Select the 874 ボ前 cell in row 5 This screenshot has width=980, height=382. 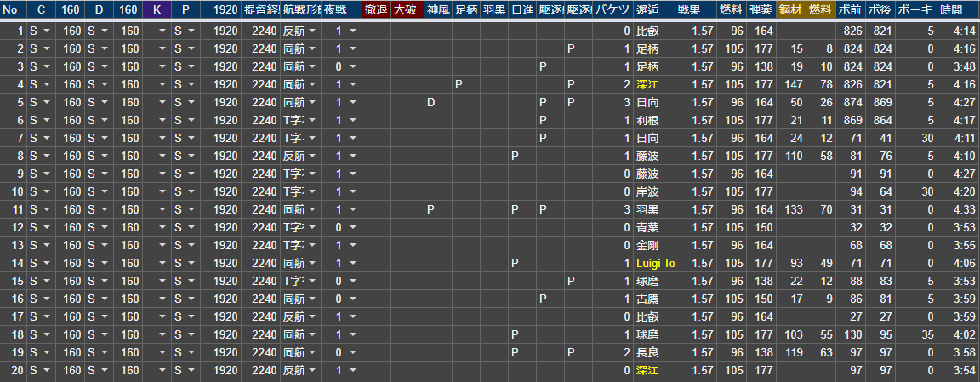849,103
